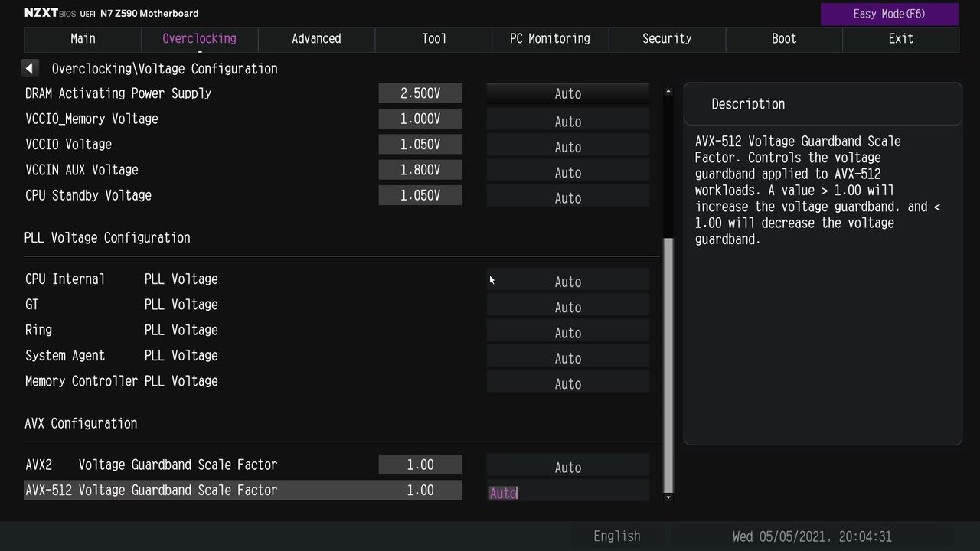Select the CPU Internal PLL Voltage row
This screenshot has height=551, width=980.
[122, 279]
